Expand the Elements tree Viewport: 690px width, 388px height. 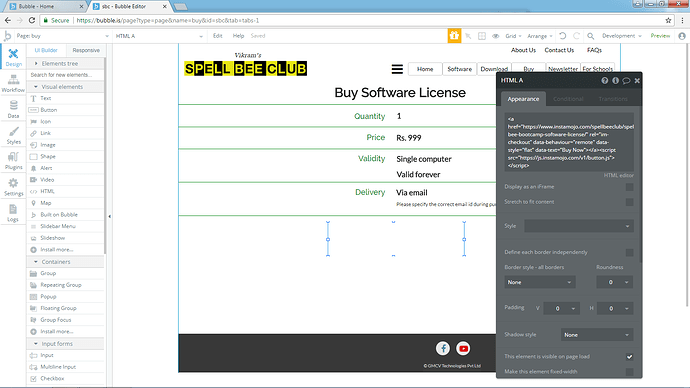click(x=65, y=63)
